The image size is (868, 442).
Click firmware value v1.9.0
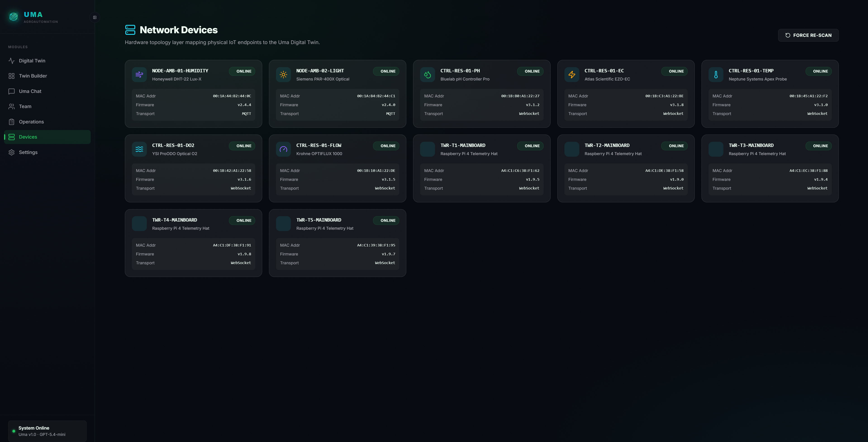point(677,180)
